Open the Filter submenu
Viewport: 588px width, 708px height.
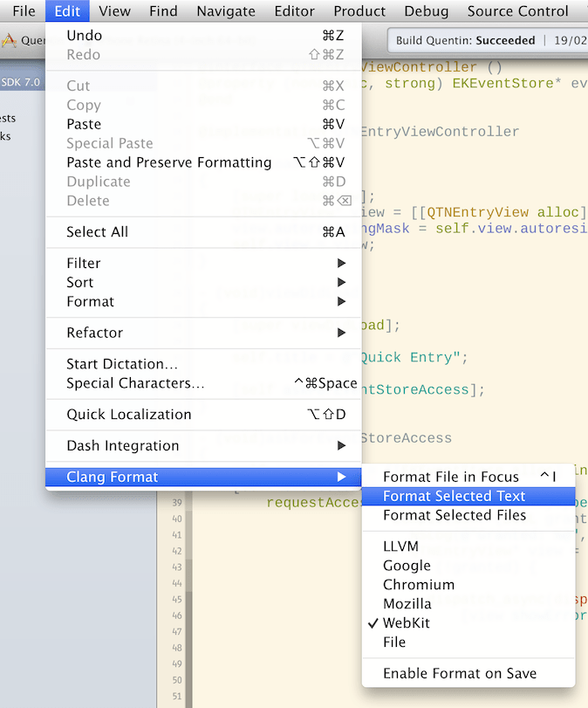[82, 263]
